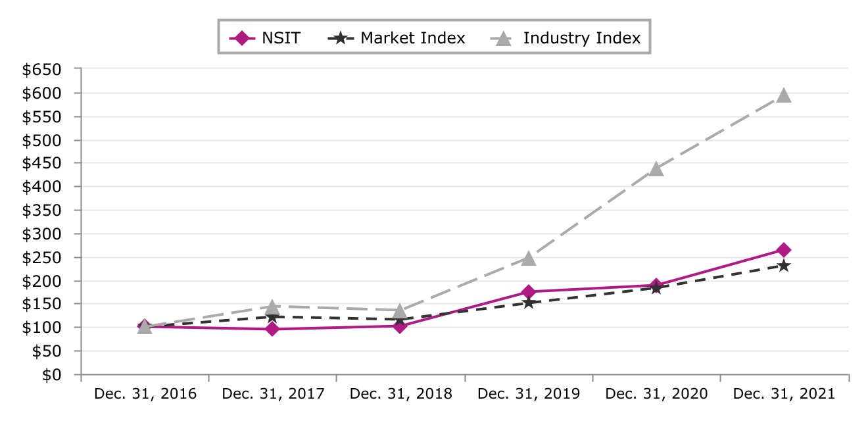
Task: Click the Market Index star legend icon
Action: (x=339, y=38)
